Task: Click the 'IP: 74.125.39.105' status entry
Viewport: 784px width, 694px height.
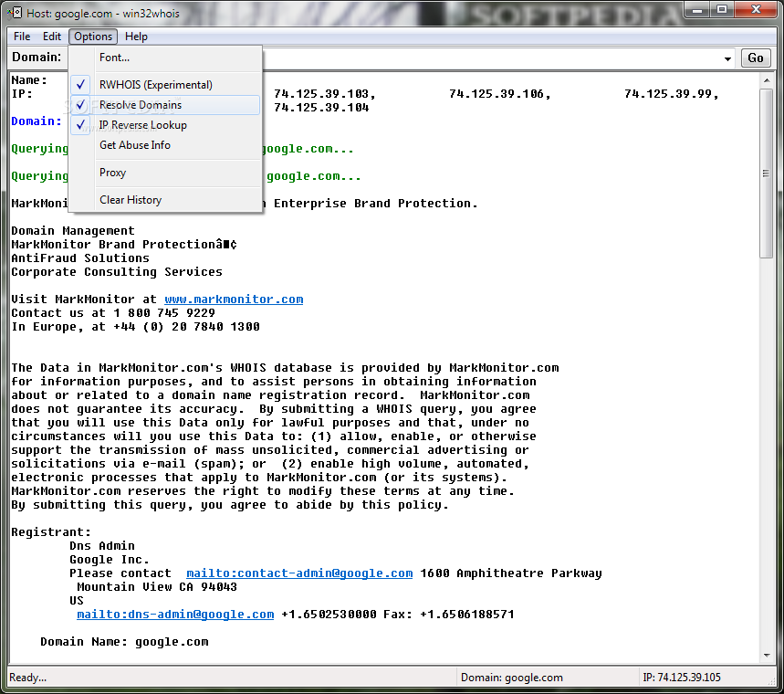Action: point(682,678)
